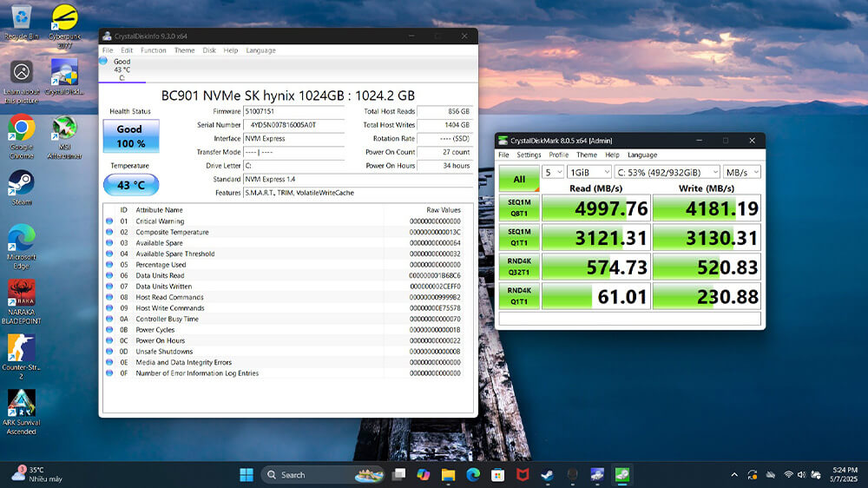Run the SEQ1M Q8T1 test
Viewport: 868px width, 488px height.
coord(519,208)
